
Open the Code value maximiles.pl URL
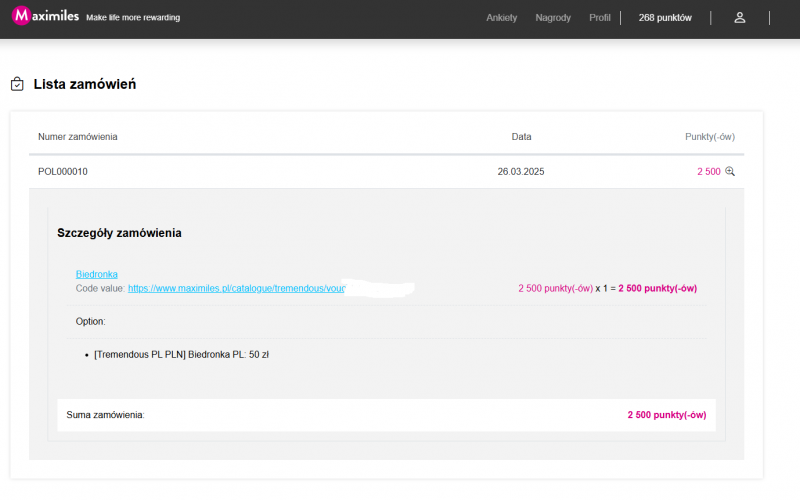click(x=236, y=288)
